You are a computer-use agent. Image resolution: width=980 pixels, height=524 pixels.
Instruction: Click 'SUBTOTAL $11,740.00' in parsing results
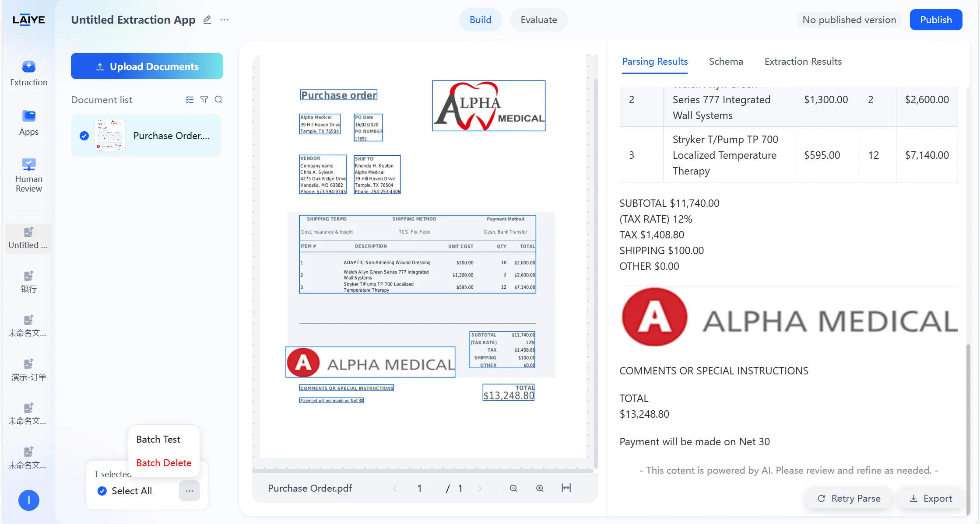(x=669, y=203)
